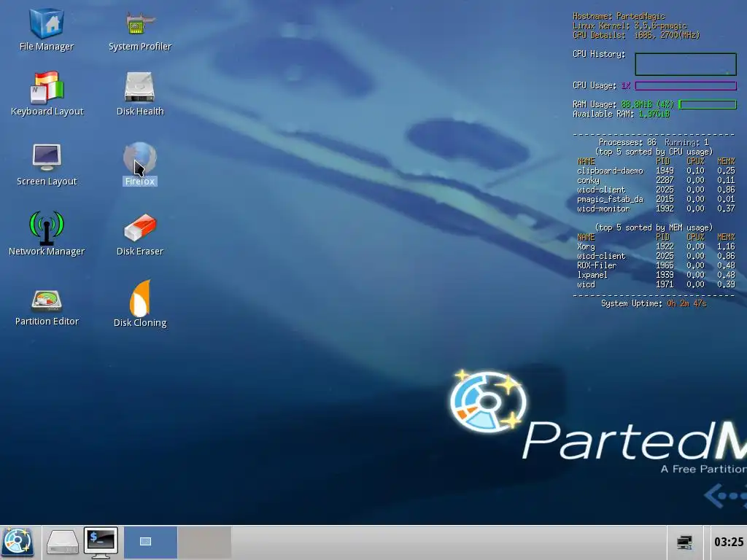
Task: Open Screen Layout settings icon
Action: (47, 164)
